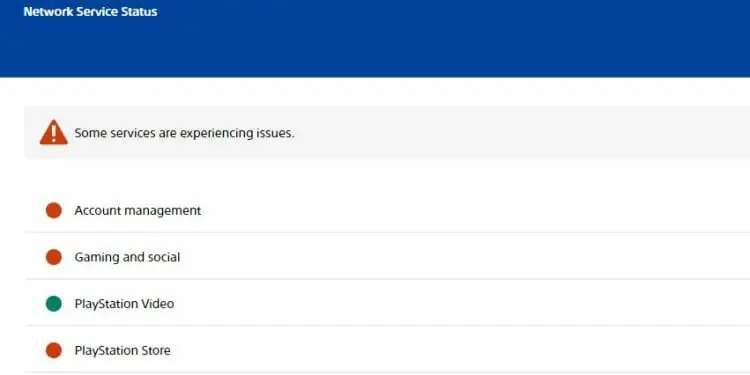Click the red warning triangle icon
Screen dimensions: 750x375
coord(54,132)
